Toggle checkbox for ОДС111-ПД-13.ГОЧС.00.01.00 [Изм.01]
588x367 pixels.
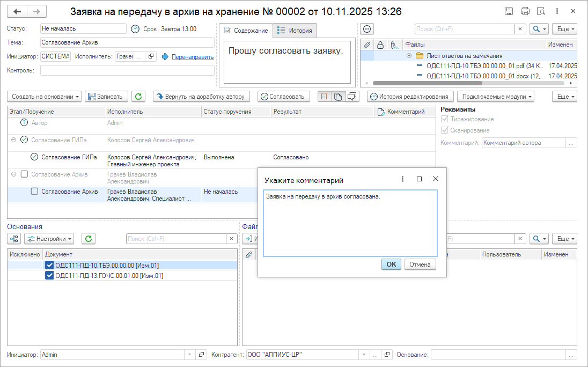pos(49,276)
